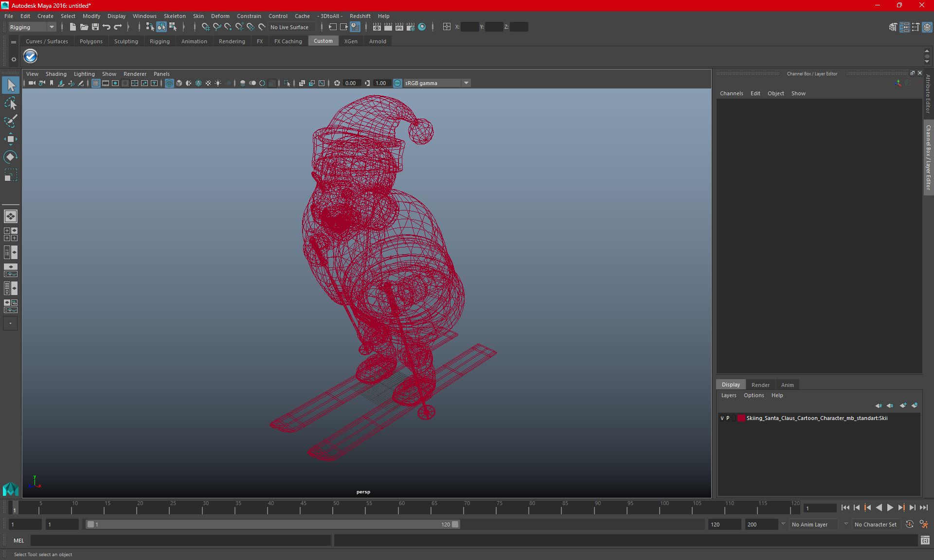Click the Save Scene disk icon

(95, 27)
